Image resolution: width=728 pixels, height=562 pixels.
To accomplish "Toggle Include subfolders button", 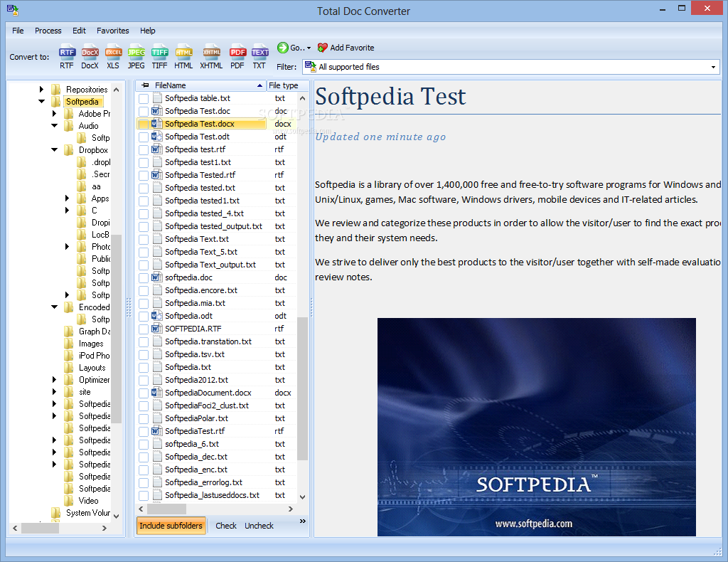I will pyautogui.click(x=171, y=525).
